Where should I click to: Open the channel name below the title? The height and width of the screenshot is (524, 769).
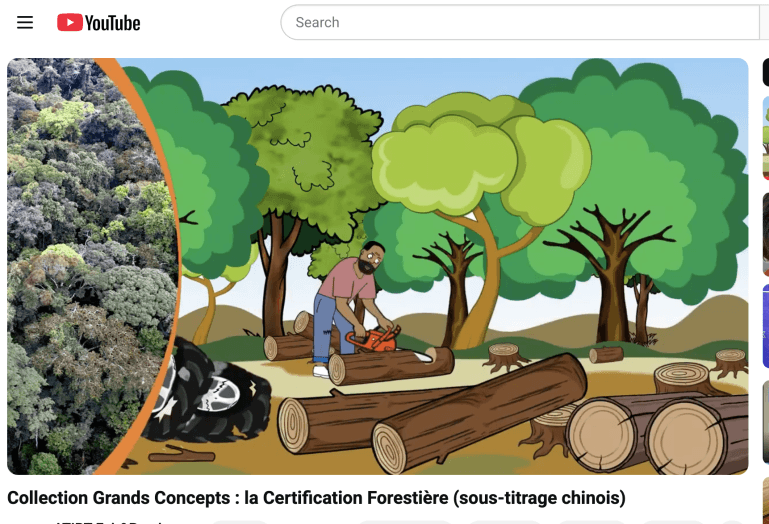[x=110, y=522]
